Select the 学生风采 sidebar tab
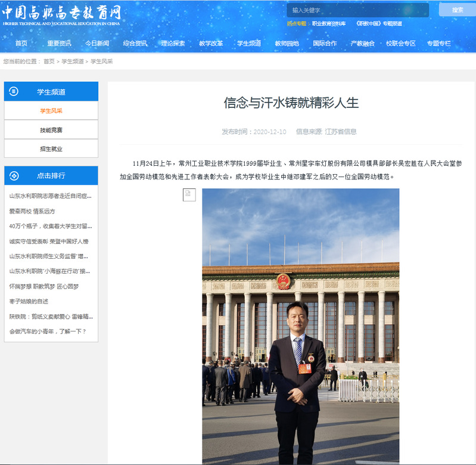This screenshot has height=465, width=476. (51, 111)
